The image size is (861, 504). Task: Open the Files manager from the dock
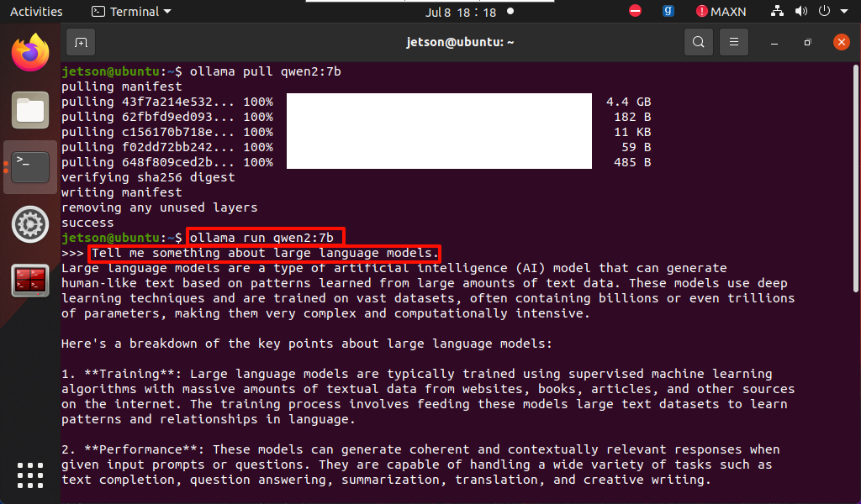(30, 110)
